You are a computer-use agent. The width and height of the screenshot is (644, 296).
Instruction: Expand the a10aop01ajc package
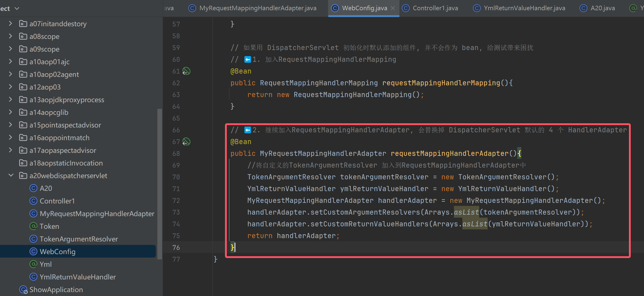(11, 61)
